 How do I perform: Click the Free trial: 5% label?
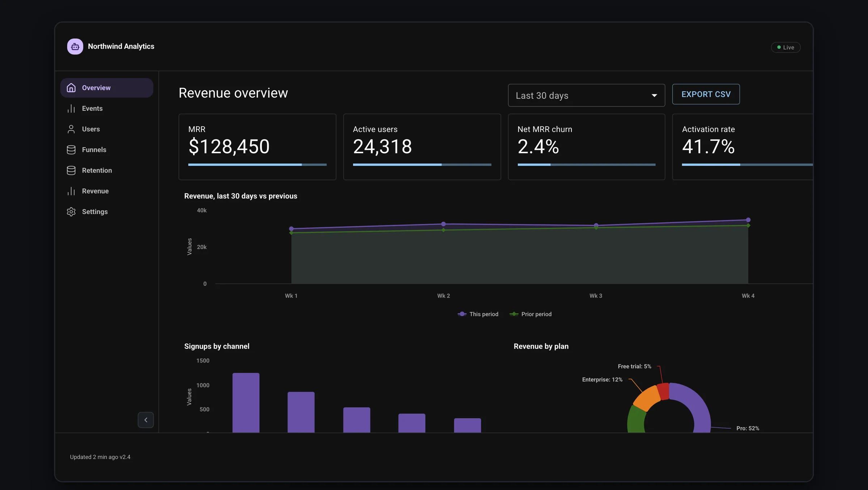point(634,366)
